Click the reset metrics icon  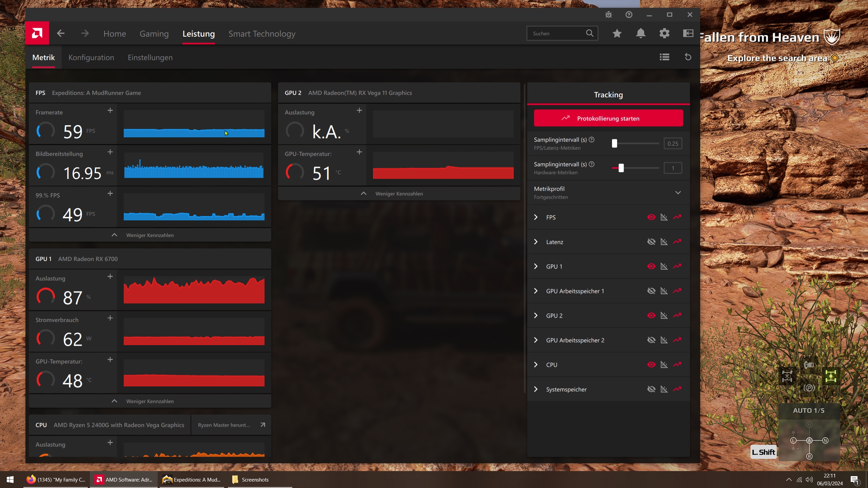[x=688, y=57]
